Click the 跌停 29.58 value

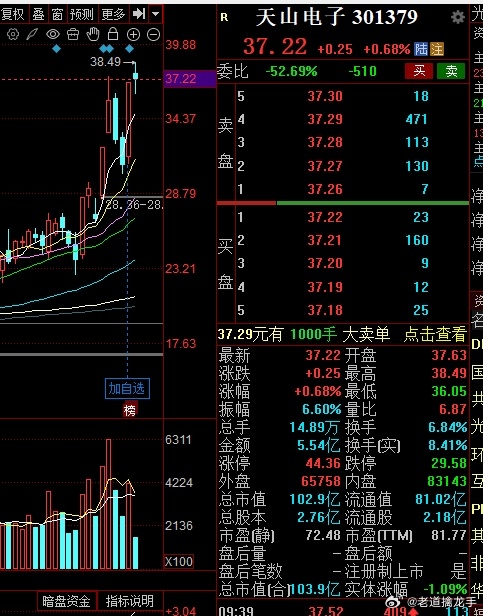(449, 463)
